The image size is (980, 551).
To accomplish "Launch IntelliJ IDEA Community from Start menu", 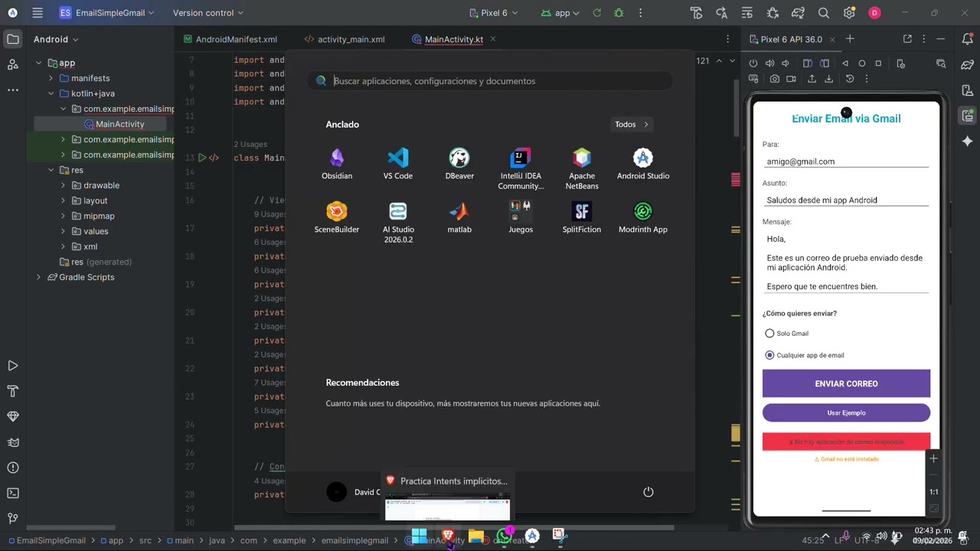I will 521,168.
